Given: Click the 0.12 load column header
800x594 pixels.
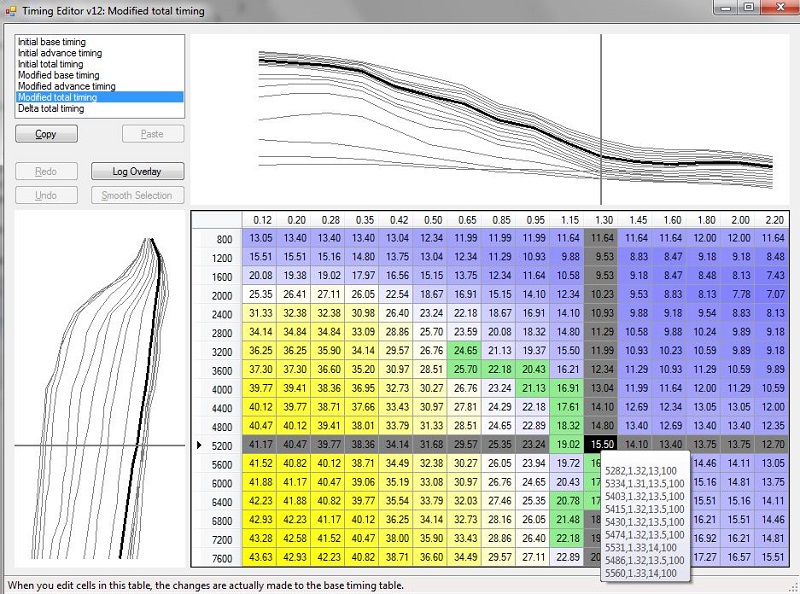Looking at the screenshot, I should [x=262, y=219].
